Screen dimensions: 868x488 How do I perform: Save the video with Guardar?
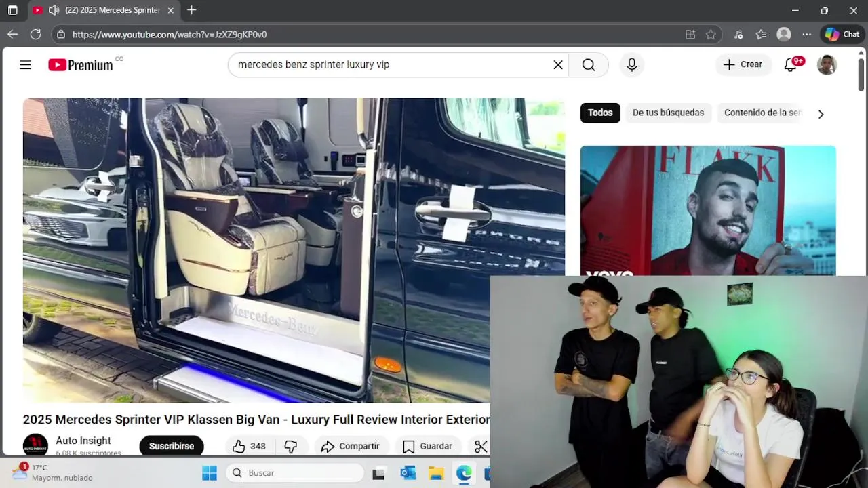point(428,446)
